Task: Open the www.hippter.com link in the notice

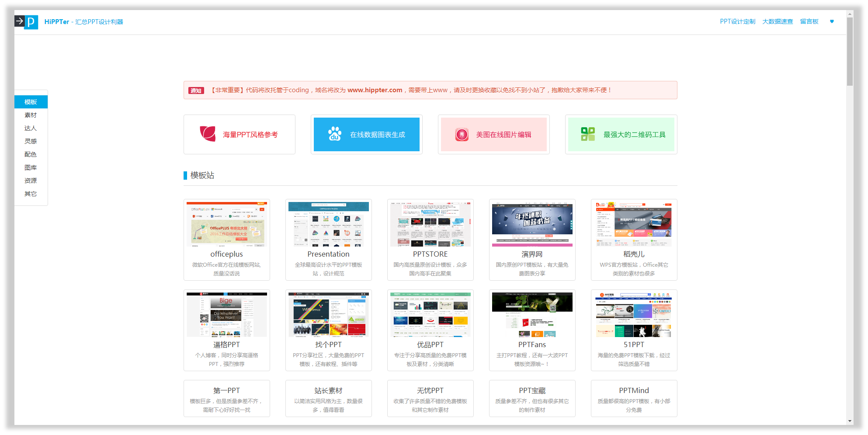Action: 375,90
